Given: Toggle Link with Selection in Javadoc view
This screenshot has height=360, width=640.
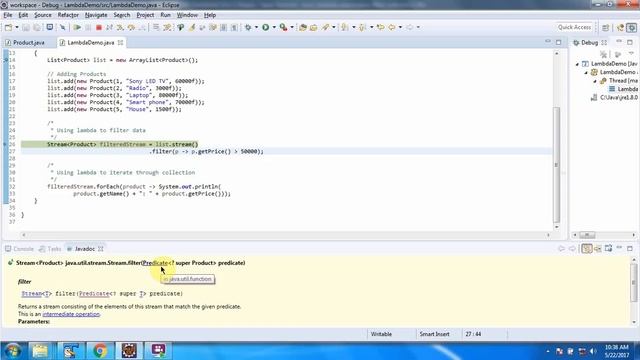Looking at the screenshot, I should pyautogui.click(x=587, y=249).
